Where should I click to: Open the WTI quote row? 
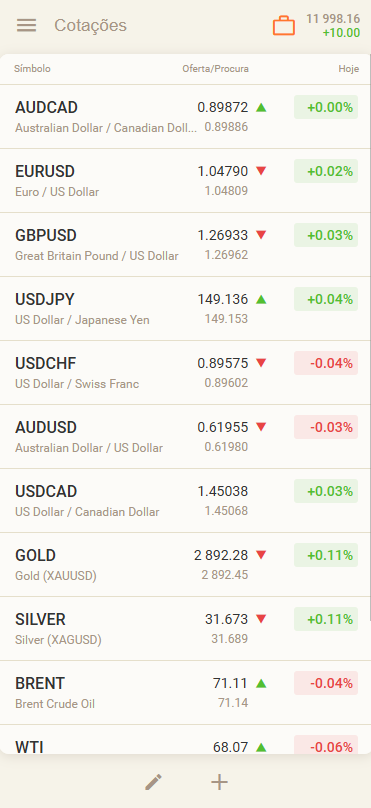coord(186,740)
